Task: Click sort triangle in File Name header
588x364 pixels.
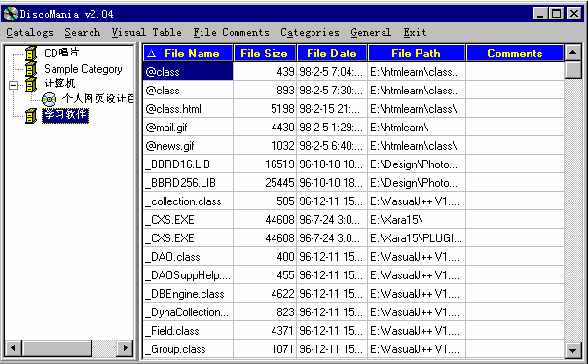Action: click(x=152, y=54)
